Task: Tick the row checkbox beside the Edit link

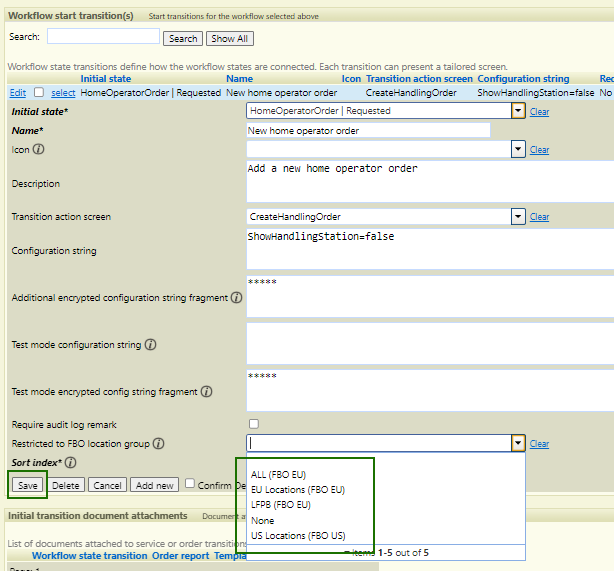Action: [39, 92]
